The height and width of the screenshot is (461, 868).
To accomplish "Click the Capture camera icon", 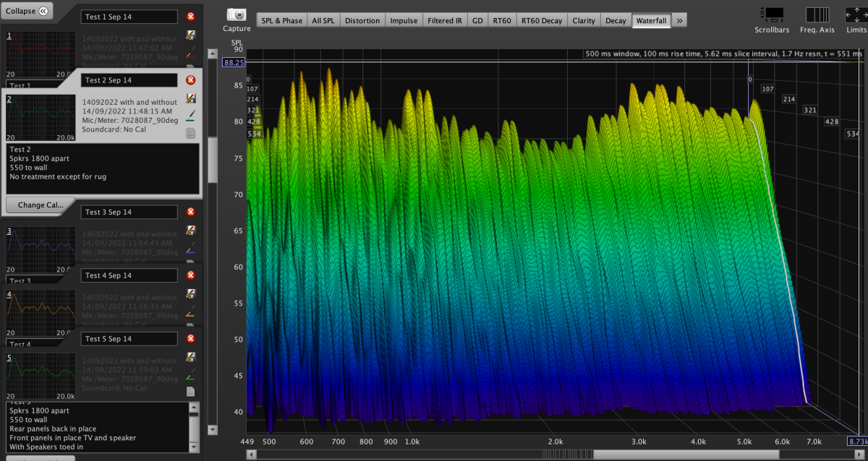I will 237,15.
